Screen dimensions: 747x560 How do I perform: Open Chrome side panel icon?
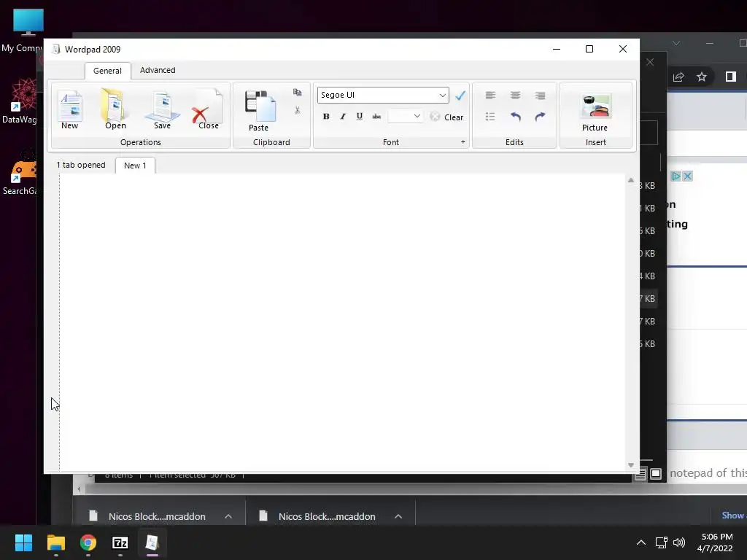coord(731,77)
